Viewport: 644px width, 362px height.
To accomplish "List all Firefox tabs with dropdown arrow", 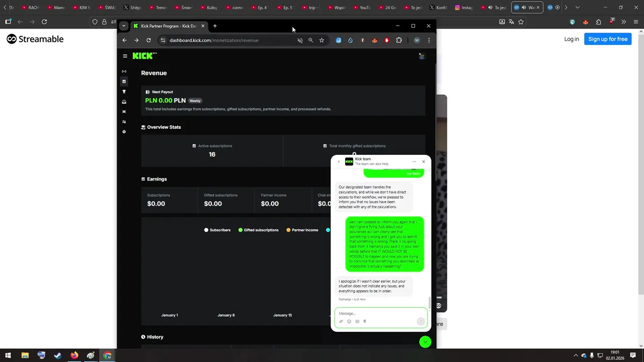I will coord(577,8).
